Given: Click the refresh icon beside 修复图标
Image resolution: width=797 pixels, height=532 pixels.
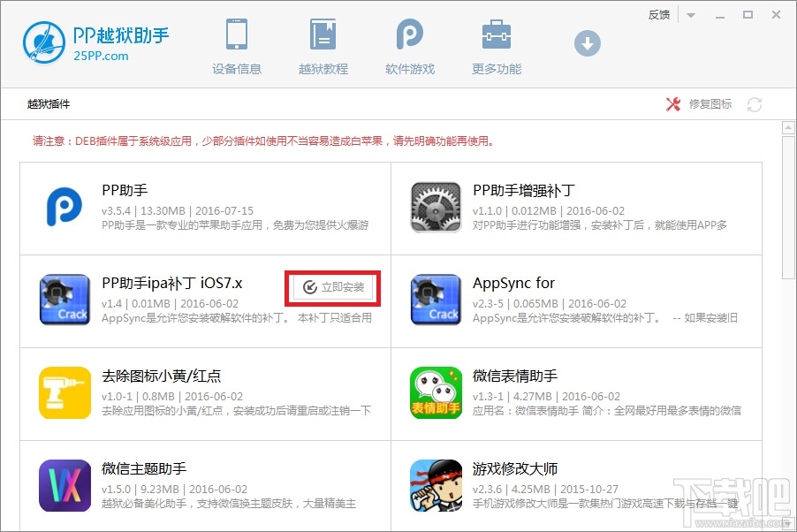Looking at the screenshot, I should coord(754,104).
